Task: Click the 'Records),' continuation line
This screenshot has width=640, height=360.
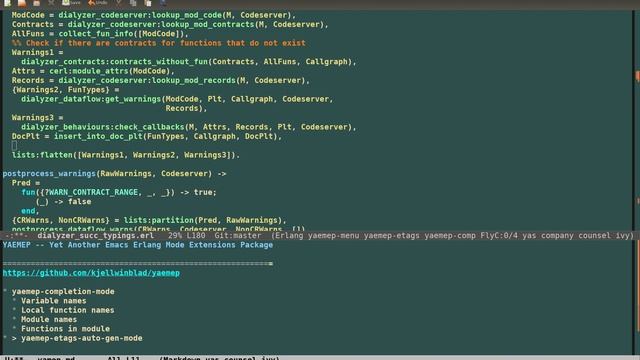Action: click(186, 109)
